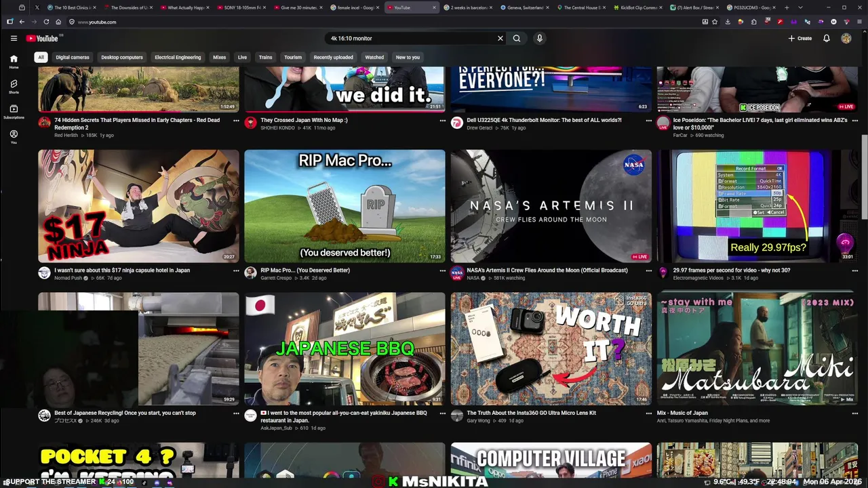The height and width of the screenshot is (488, 868).
Task: Select the Mixes filter chip
Action: 220,58
